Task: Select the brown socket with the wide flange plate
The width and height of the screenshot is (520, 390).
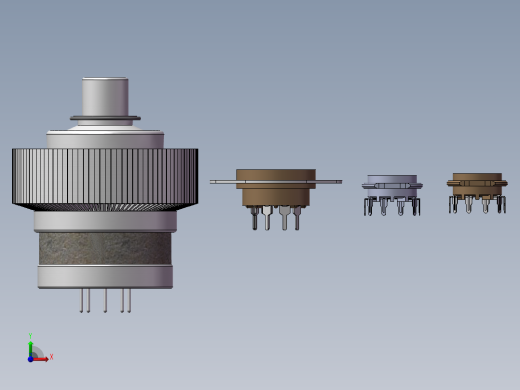Action: coord(276,199)
